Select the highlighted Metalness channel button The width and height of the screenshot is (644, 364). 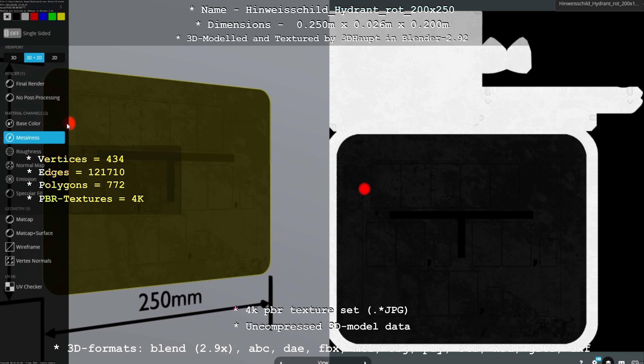coord(34,138)
